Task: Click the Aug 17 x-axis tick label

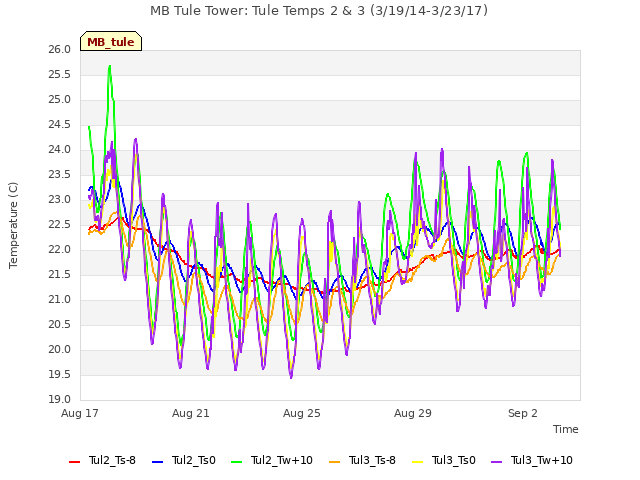Action: point(80,413)
